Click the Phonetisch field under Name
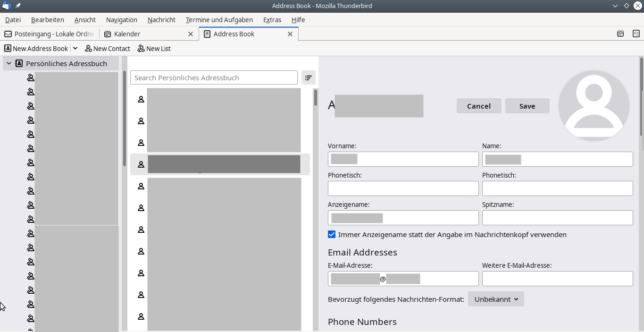Screen dimensions: 644x332 pyautogui.click(x=558, y=188)
